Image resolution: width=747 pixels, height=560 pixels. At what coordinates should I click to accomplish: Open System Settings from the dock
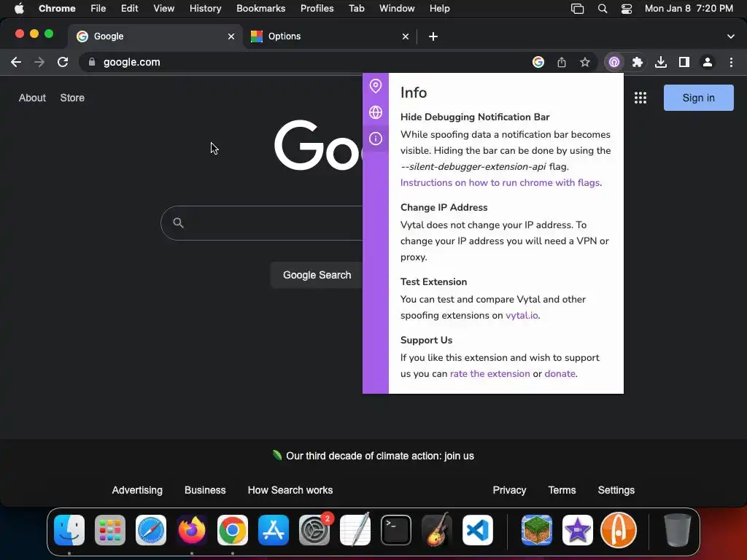click(314, 530)
